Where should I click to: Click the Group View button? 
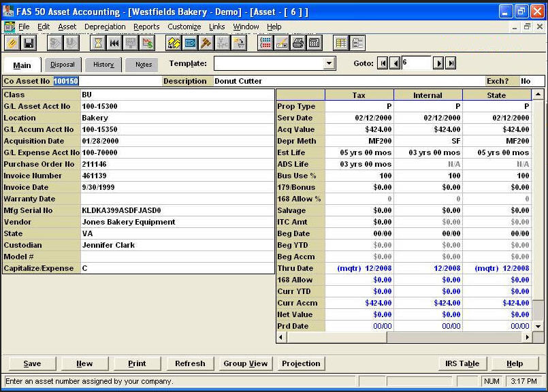[245, 363]
